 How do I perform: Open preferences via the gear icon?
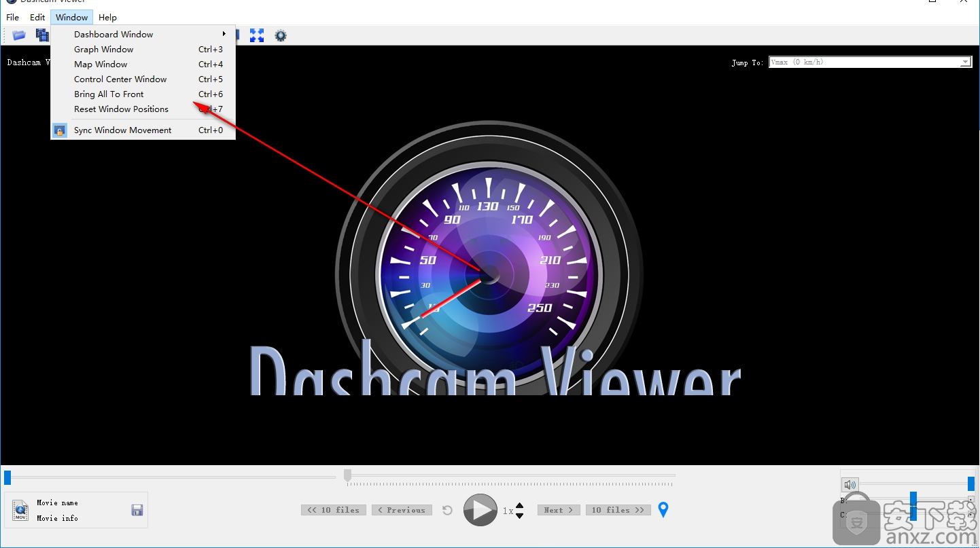281,35
